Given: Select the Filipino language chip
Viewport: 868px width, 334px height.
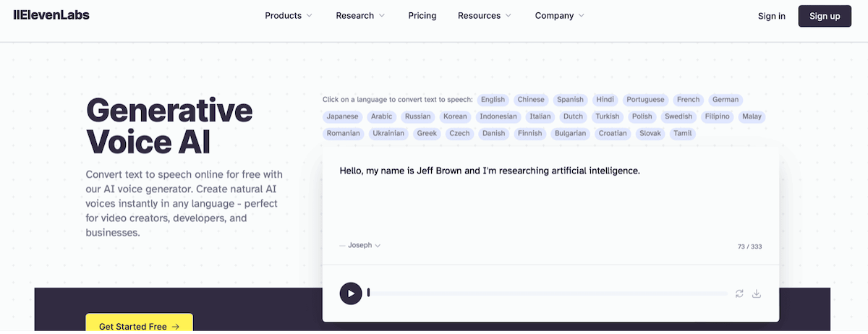Looking at the screenshot, I should (x=717, y=116).
